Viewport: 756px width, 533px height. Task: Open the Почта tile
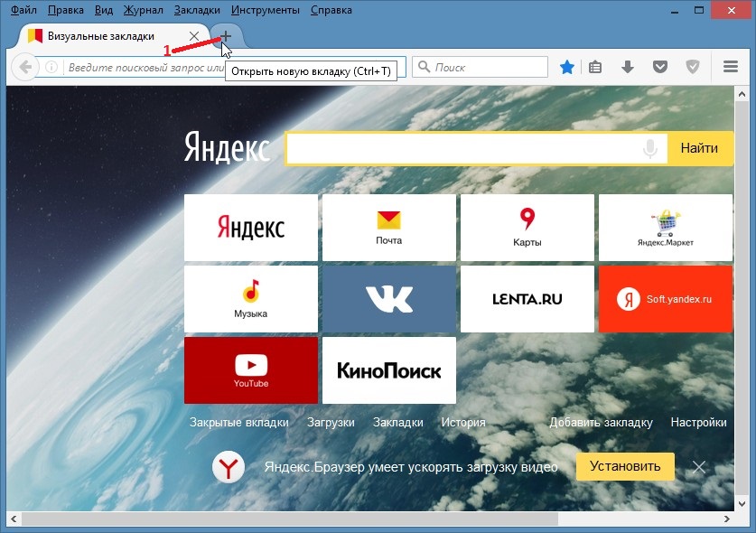[x=389, y=227]
